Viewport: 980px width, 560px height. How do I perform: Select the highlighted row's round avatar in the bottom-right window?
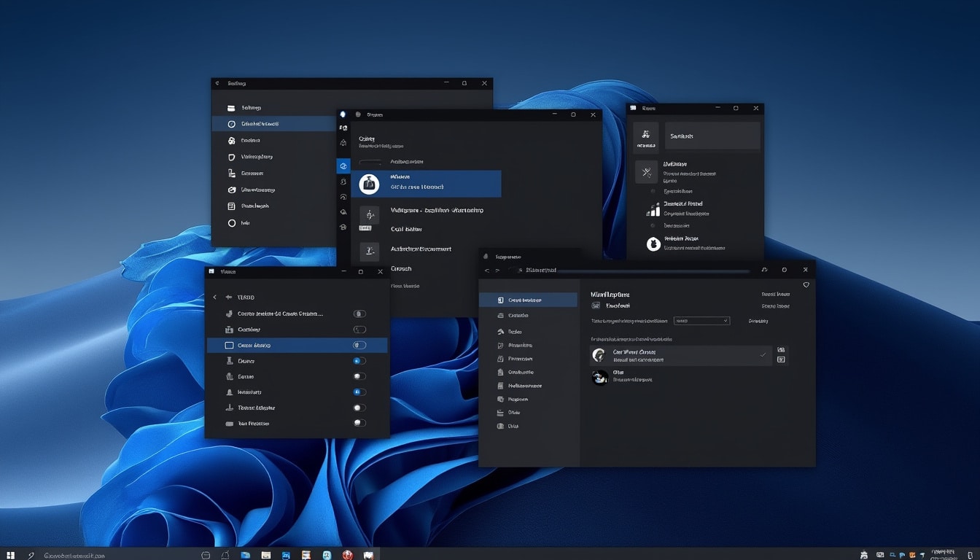point(599,355)
